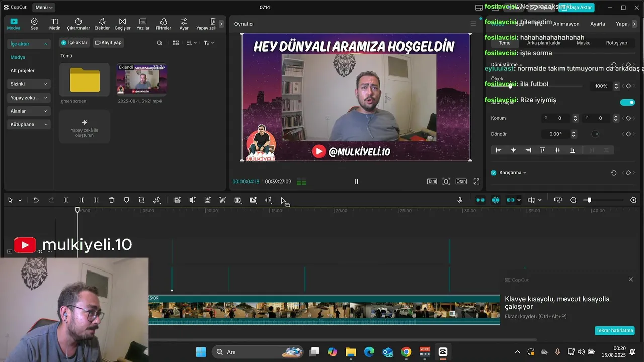Open the Ses (audio) panel tab
Viewport: 644px width, 362px height.
[34, 24]
